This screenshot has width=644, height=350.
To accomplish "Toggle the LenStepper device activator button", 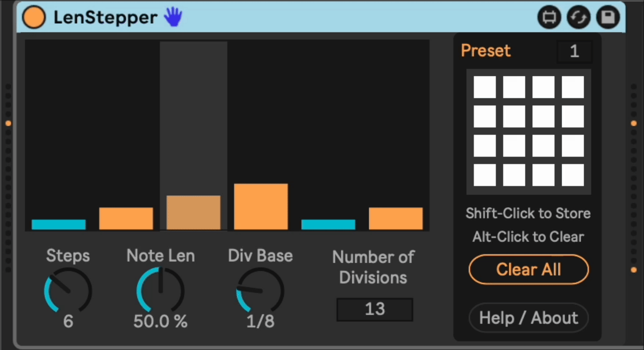I will 33,17.
